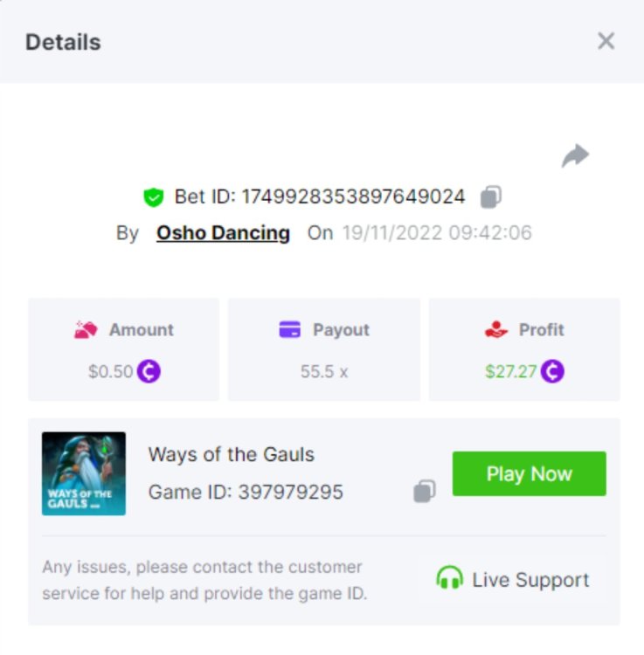Image resolution: width=644 pixels, height=655 pixels.
Task: Click the green headset support icon
Action: click(x=450, y=578)
